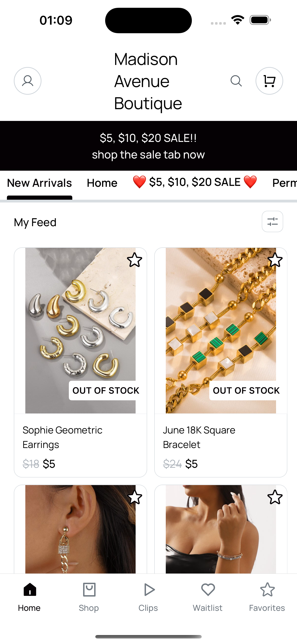This screenshot has height=644, width=297.
Task: Star the bracelet on wrist product
Action: pos(275,497)
